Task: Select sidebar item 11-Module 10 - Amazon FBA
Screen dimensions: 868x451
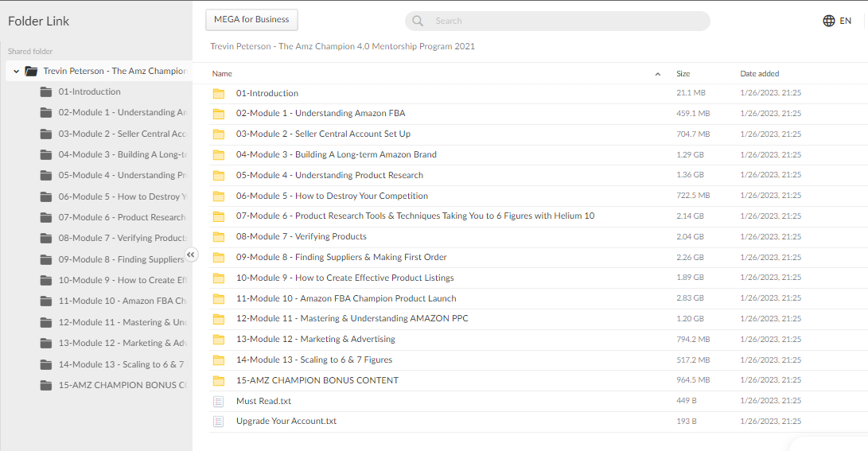Action: [122, 301]
